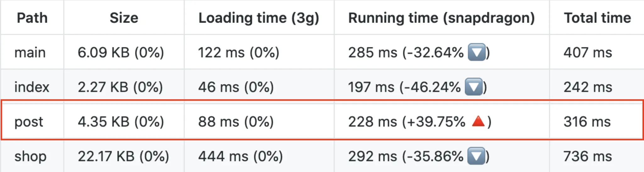Click the Total time column header
The image size is (644, 172).
coord(597,18)
